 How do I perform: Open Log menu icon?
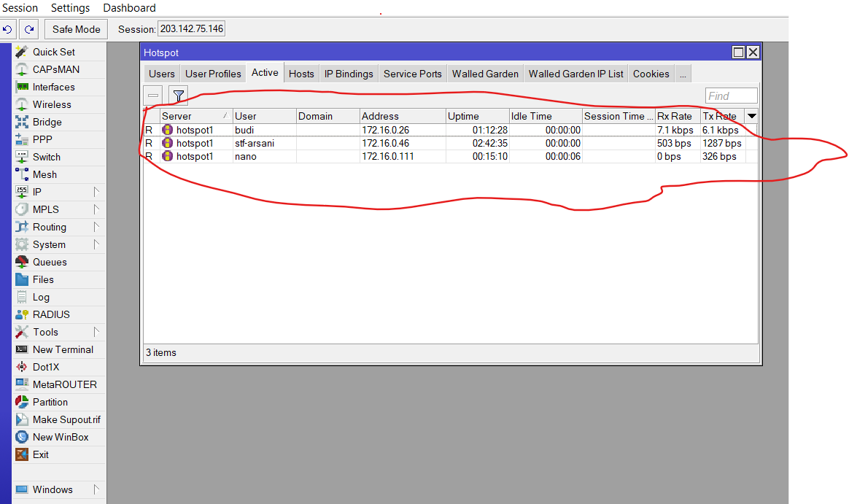tap(22, 297)
